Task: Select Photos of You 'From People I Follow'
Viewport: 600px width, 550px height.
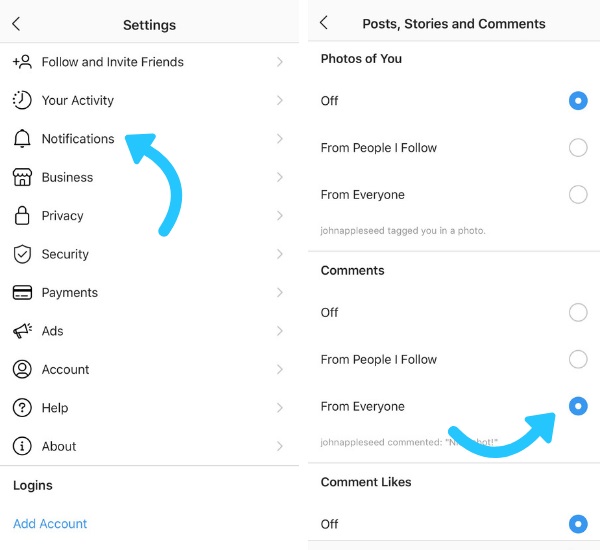Action: 578,148
